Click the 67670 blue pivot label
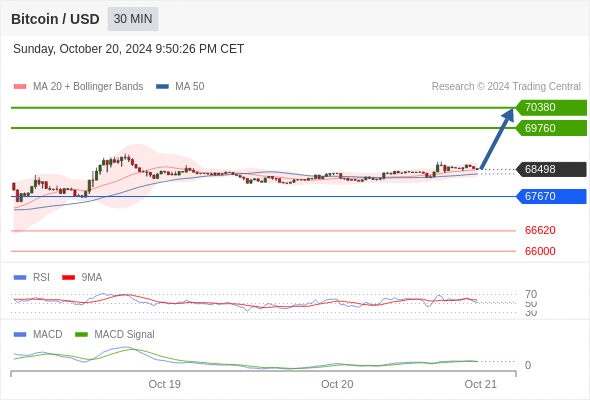 click(x=551, y=196)
